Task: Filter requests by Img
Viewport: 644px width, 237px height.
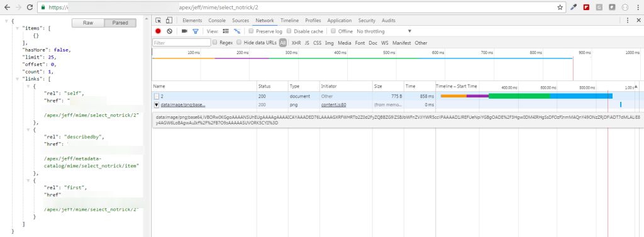Action: point(329,43)
